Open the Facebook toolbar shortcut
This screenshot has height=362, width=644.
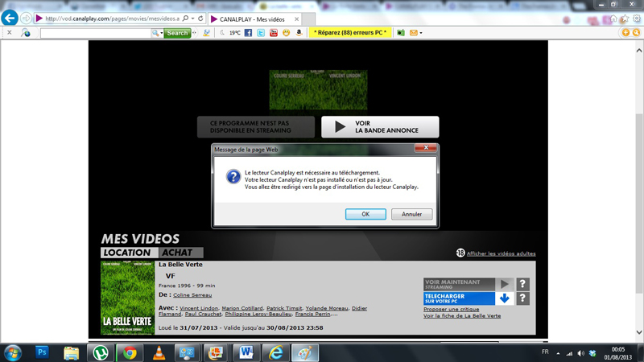pyautogui.click(x=248, y=33)
